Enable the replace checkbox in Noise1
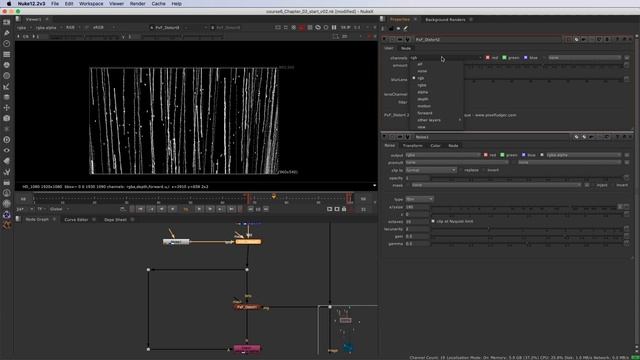Screen dimensions: 640x360 [461, 170]
